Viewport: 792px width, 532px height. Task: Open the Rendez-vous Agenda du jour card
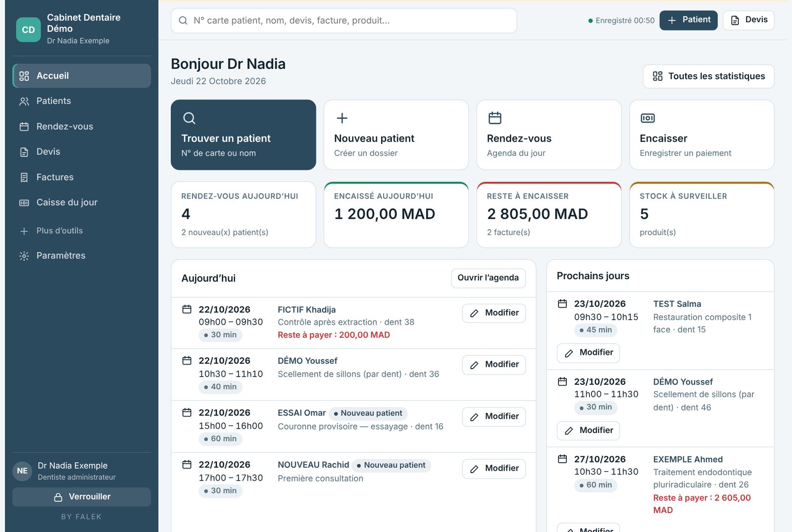549,135
